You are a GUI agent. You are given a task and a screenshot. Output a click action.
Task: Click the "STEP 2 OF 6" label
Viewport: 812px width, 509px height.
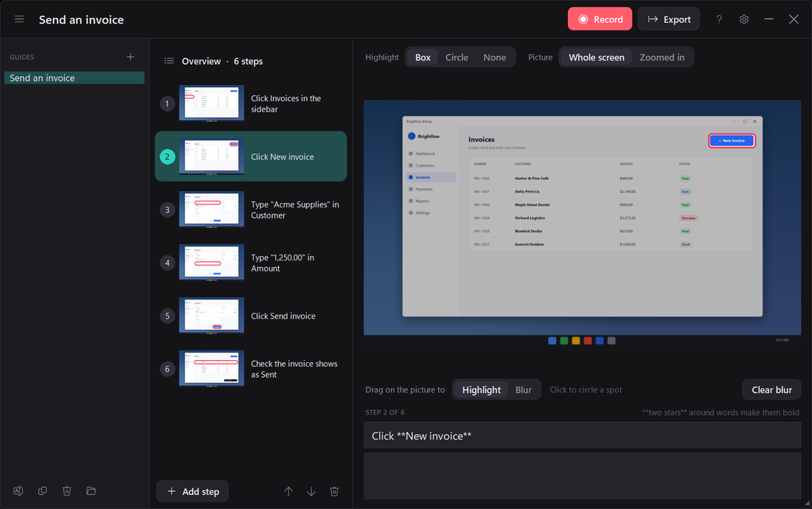point(385,412)
